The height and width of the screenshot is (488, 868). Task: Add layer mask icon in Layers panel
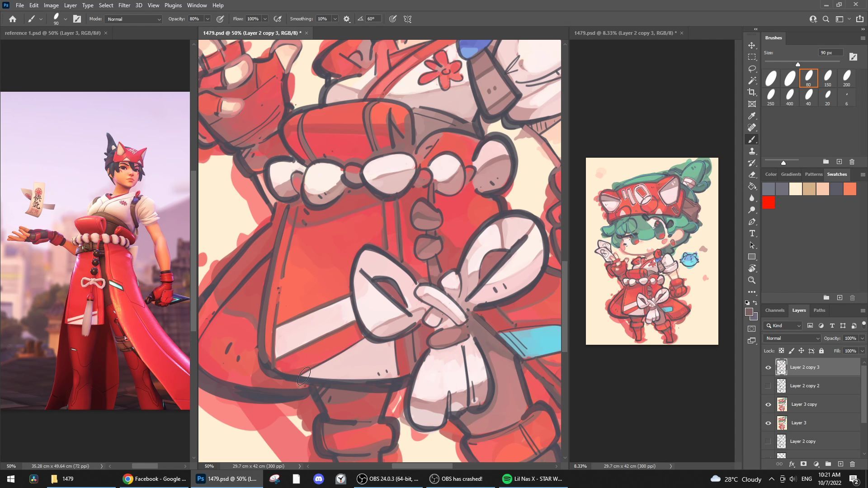(803, 464)
